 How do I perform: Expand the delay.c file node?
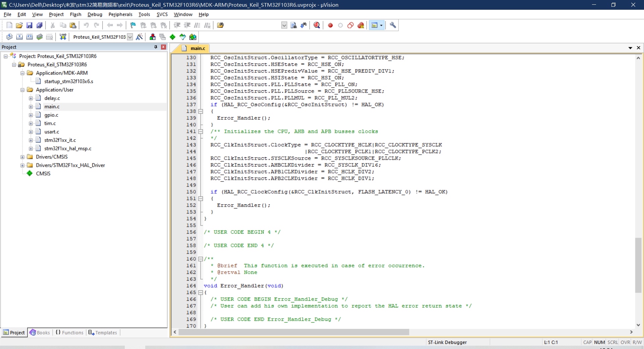point(31,98)
